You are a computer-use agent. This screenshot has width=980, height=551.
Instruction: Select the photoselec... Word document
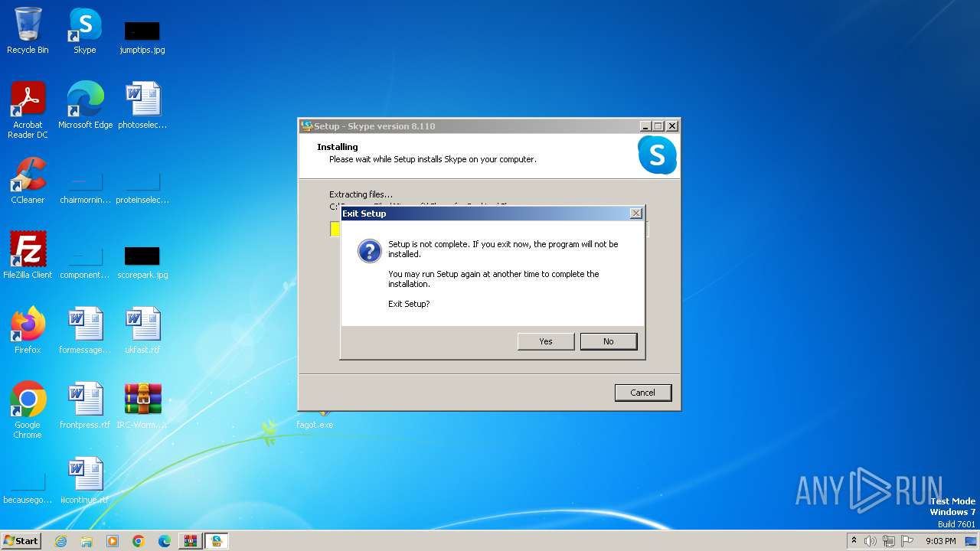142,106
